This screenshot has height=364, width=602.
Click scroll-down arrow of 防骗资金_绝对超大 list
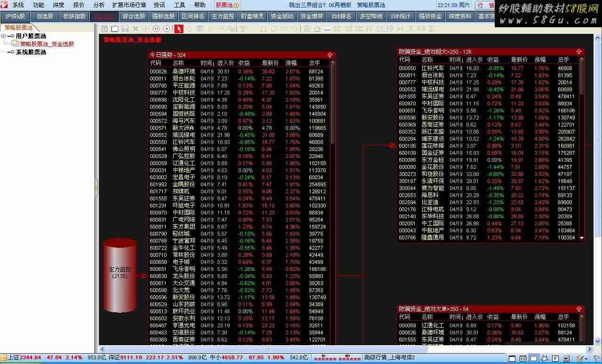tap(582, 238)
